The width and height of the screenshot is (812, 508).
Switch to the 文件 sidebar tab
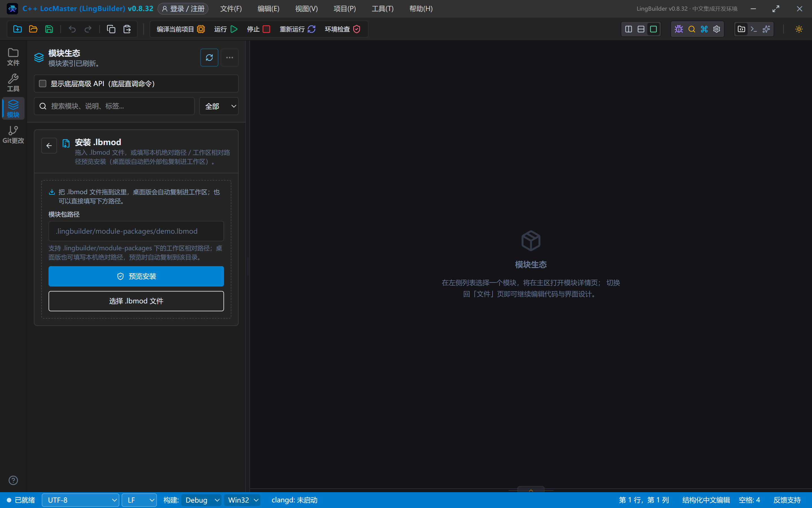click(x=13, y=56)
